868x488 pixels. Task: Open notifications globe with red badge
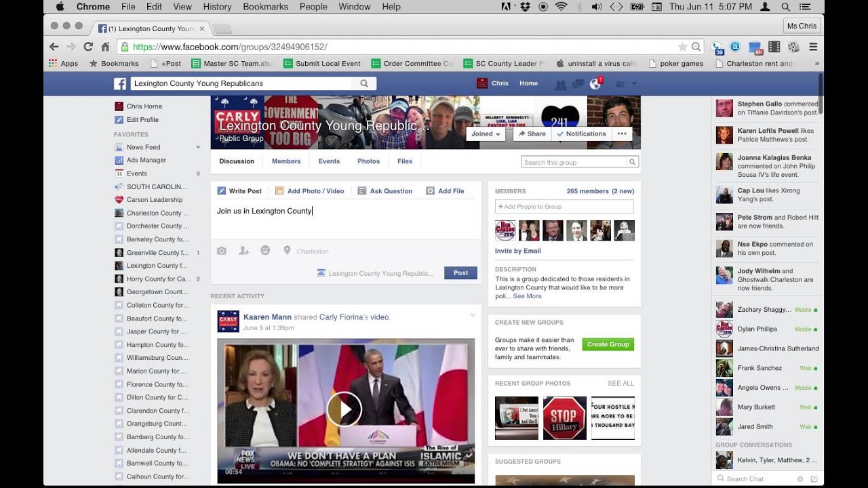[595, 84]
